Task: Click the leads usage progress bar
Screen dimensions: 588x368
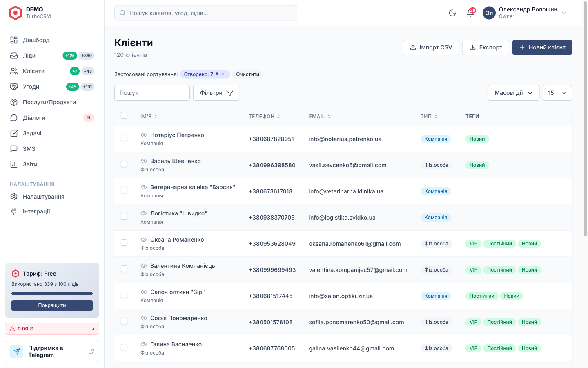Action: click(52, 294)
